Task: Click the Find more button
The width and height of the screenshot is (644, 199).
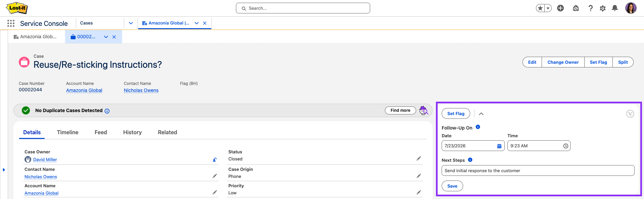Action: click(400, 110)
